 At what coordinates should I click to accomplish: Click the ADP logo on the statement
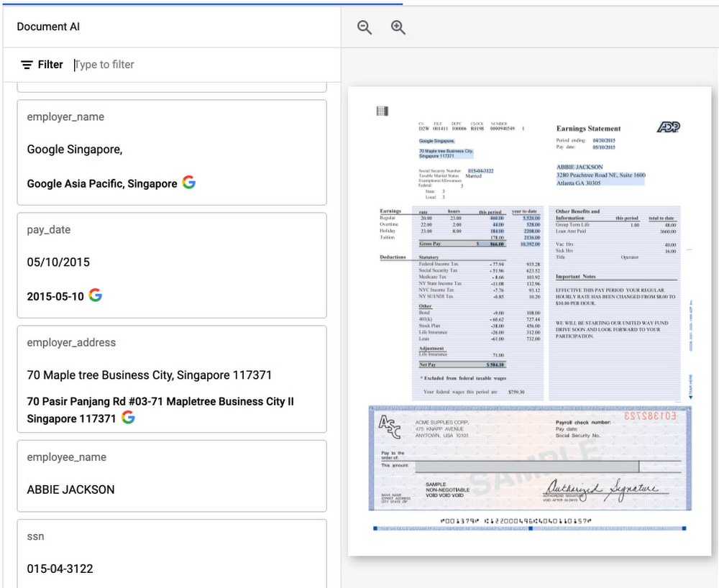[x=668, y=127]
